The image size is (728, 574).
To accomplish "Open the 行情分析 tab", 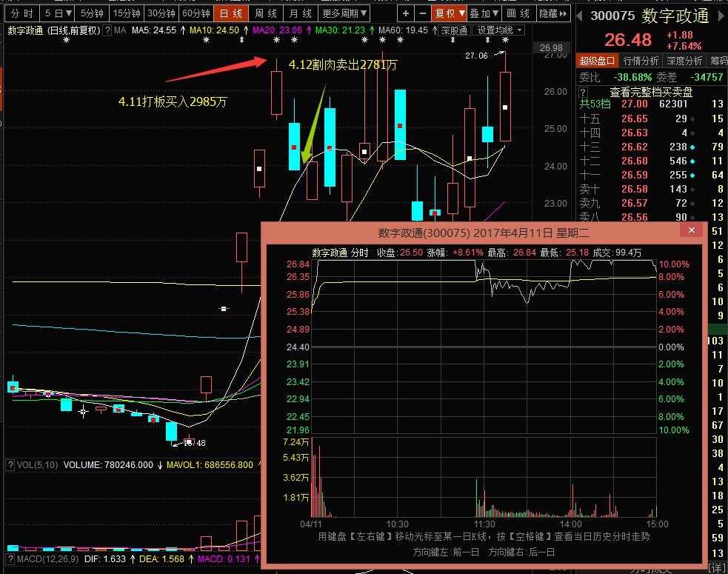I will click(x=641, y=61).
